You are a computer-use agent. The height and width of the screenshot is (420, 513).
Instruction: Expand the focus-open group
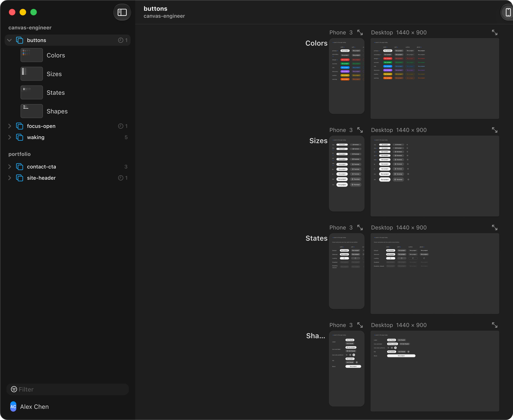(x=9, y=126)
